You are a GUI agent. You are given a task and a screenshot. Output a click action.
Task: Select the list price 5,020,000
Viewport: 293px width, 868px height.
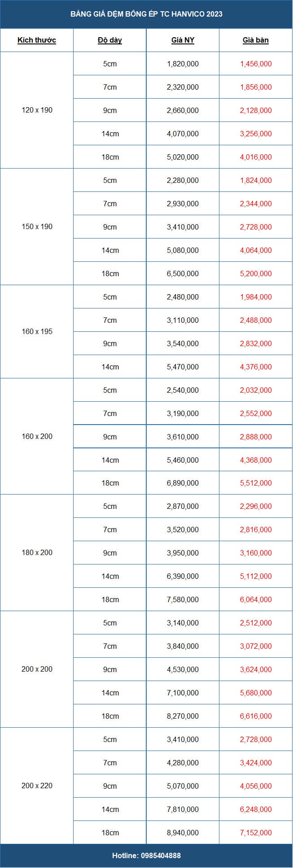183,157
